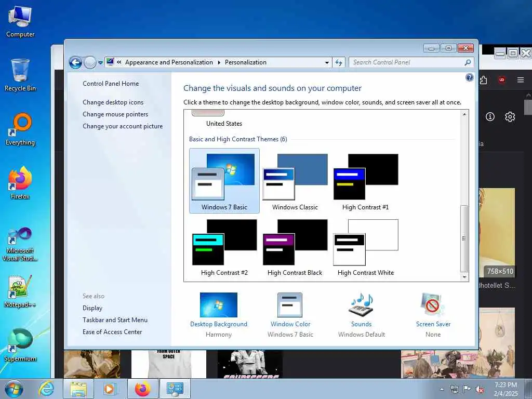
Task: Open Microsoft Visual Studio desktop shortcut
Action: [20, 244]
